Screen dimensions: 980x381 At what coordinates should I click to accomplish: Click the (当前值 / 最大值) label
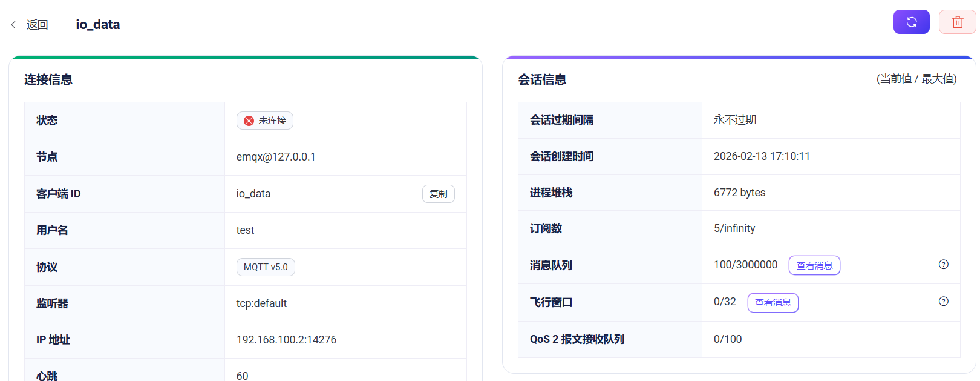coord(916,79)
